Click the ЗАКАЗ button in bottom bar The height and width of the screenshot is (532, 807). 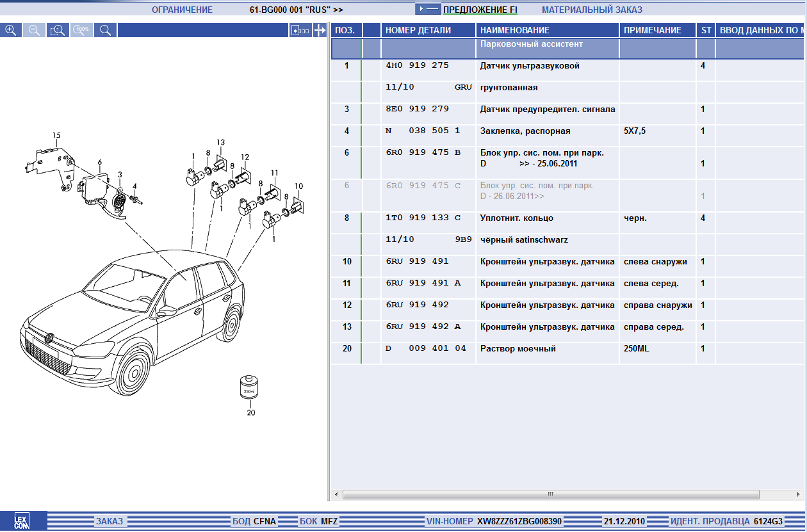(110, 521)
